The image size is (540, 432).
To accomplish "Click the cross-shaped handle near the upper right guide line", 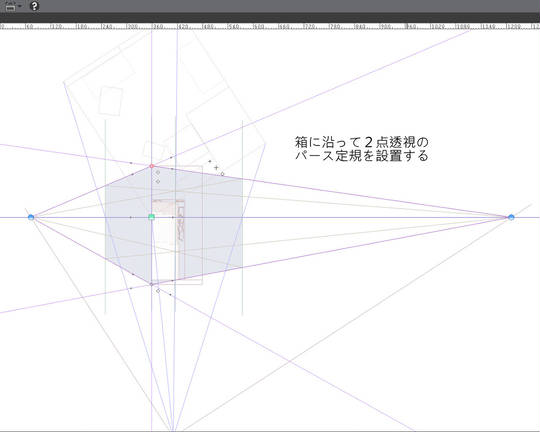I will [x=216, y=167].
